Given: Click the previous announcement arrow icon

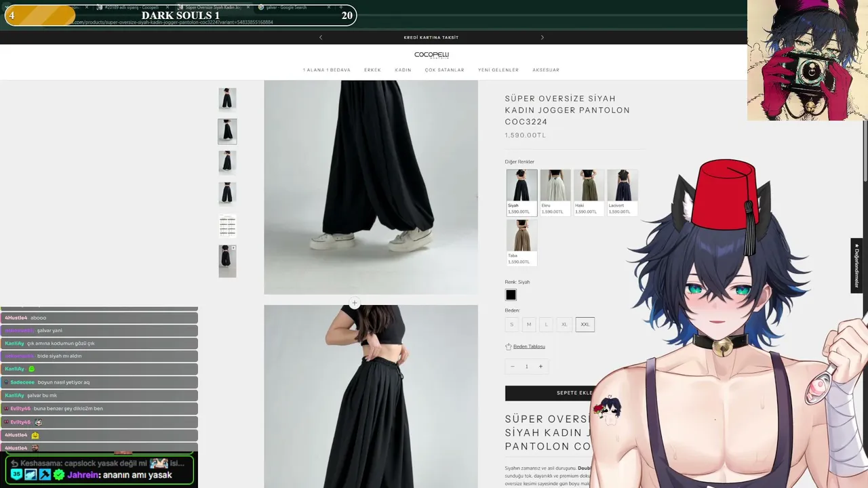Looking at the screenshot, I should click(x=321, y=37).
